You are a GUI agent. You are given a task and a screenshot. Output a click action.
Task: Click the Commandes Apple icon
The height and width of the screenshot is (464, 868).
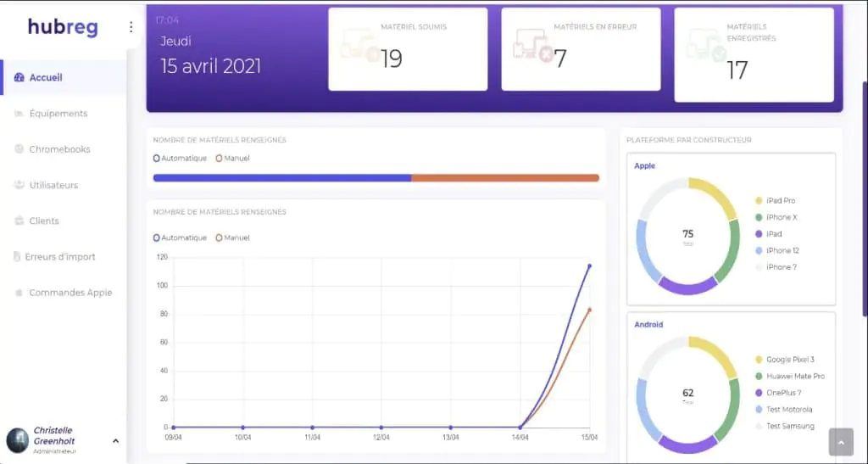19,293
